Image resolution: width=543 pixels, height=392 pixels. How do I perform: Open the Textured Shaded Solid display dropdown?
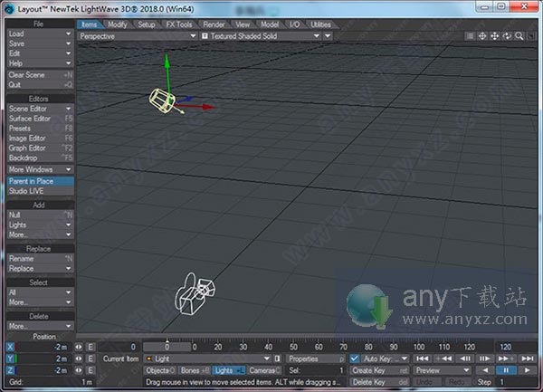261,36
